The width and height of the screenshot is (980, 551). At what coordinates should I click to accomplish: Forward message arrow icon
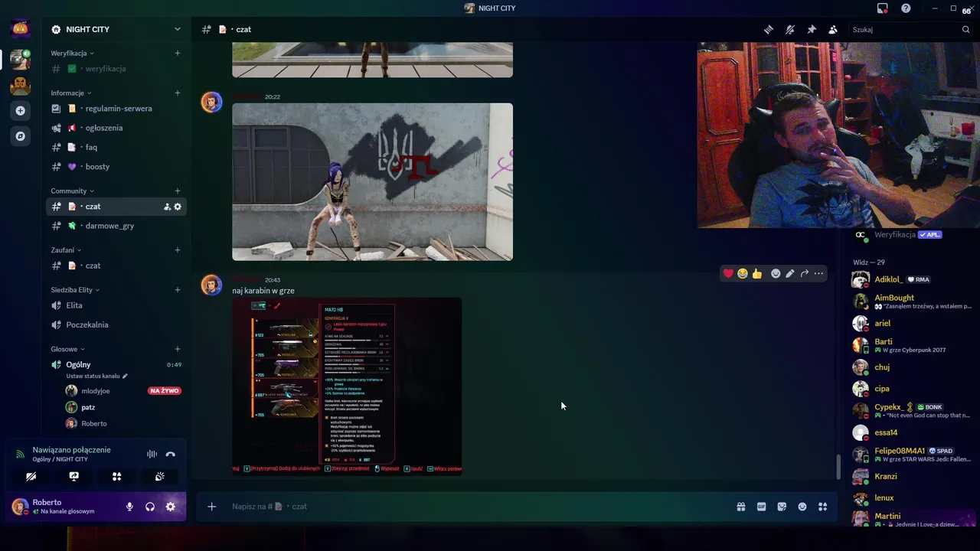click(805, 273)
